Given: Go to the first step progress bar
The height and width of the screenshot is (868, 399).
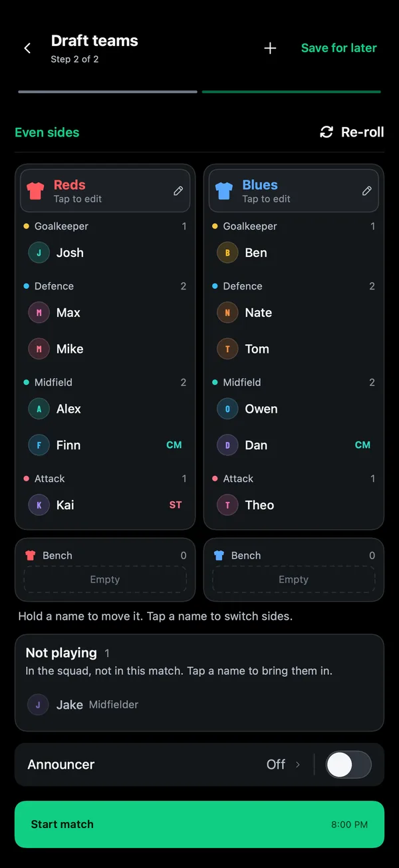Looking at the screenshot, I should (x=108, y=92).
